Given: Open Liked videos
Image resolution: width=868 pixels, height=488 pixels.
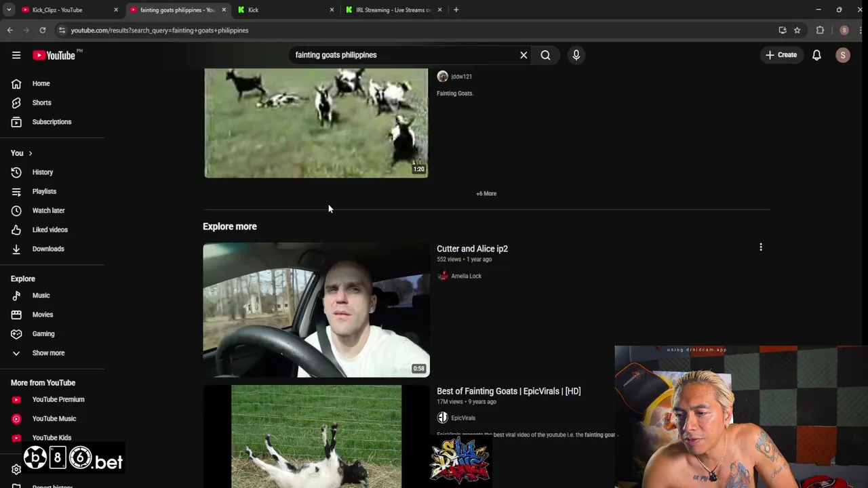Looking at the screenshot, I should pyautogui.click(x=50, y=230).
